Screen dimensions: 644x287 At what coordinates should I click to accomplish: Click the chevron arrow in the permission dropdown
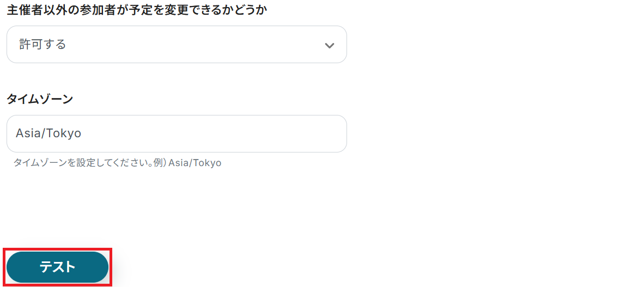329,46
